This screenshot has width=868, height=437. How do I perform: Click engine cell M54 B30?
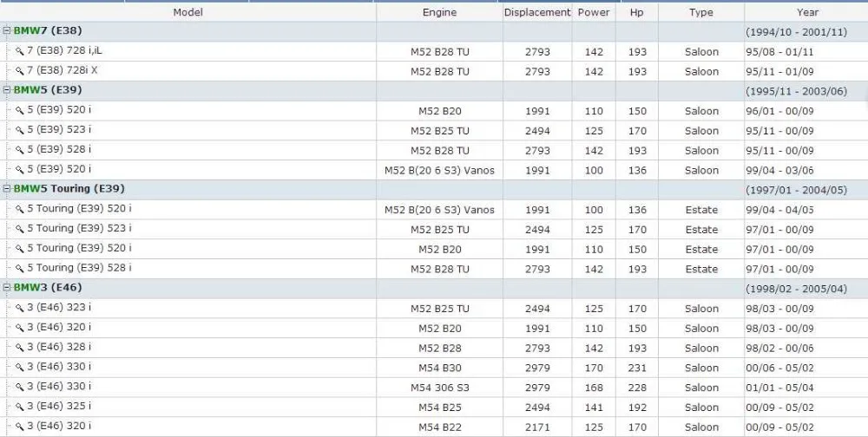point(439,368)
